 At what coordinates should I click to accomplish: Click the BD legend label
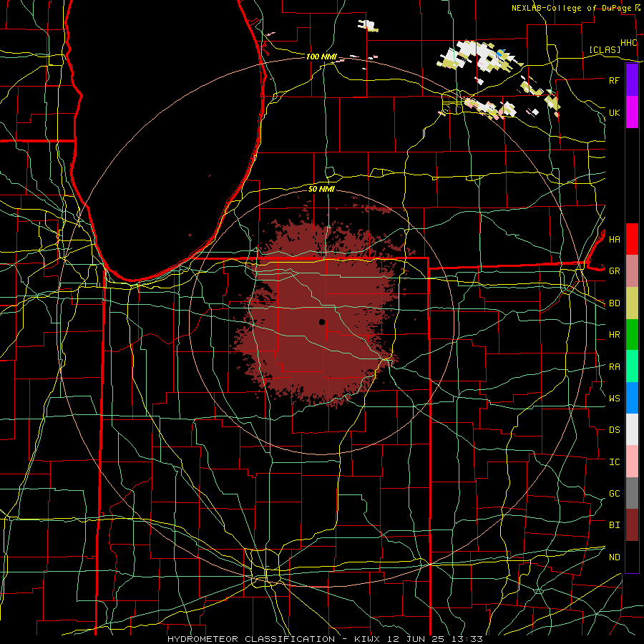click(614, 303)
